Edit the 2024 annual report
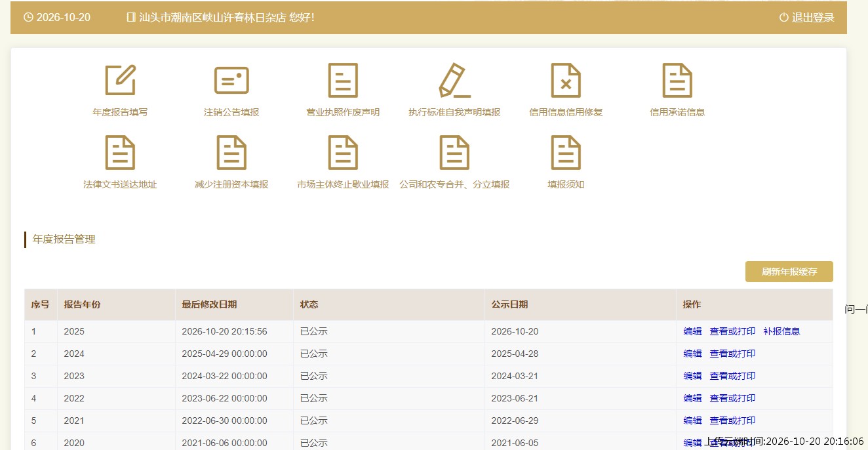868x450 pixels. tap(692, 354)
